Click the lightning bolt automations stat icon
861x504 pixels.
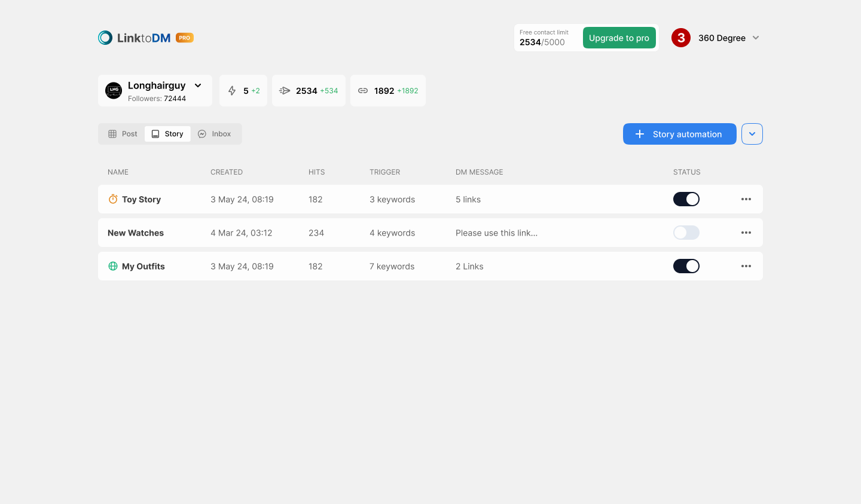232,91
